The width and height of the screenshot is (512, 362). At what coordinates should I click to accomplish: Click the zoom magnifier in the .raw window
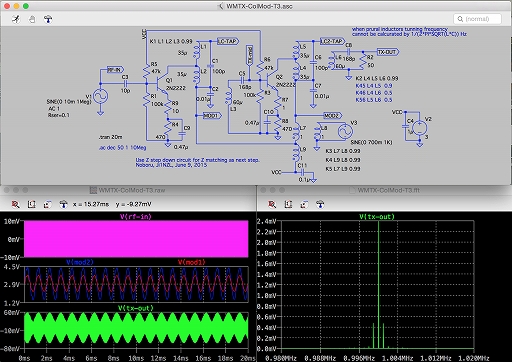pyautogui.click(x=15, y=204)
